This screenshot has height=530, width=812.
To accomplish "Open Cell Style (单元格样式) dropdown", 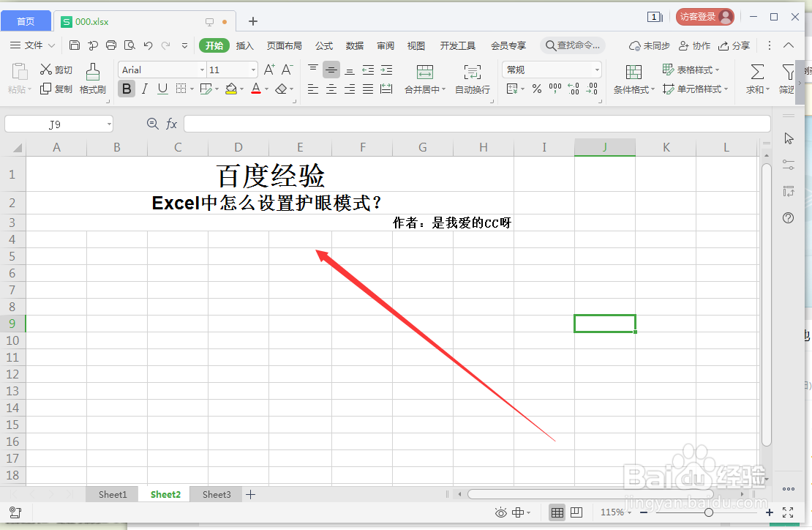I will (696, 89).
